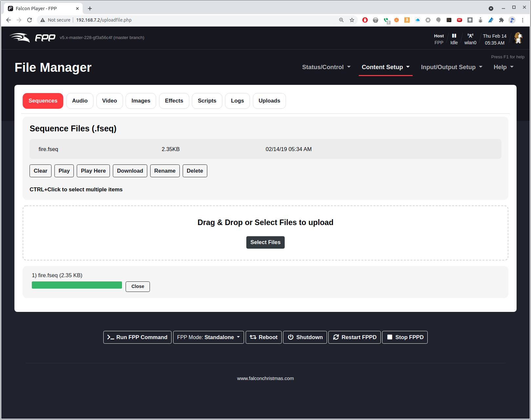Click the browser reload icon
Viewport: 531px width, 420px height.
point(30,20)
